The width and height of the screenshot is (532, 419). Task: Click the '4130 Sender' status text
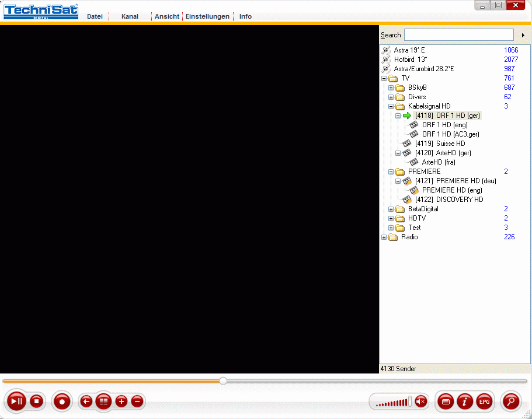tap(398, 369)
